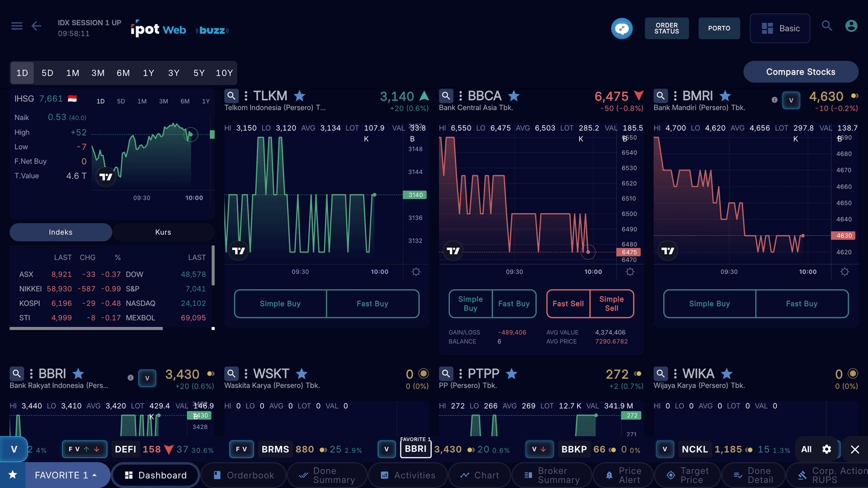Toggle the PTPP favorite star
This screenshot has height=488, width=868.
click(x=512, y=374)
